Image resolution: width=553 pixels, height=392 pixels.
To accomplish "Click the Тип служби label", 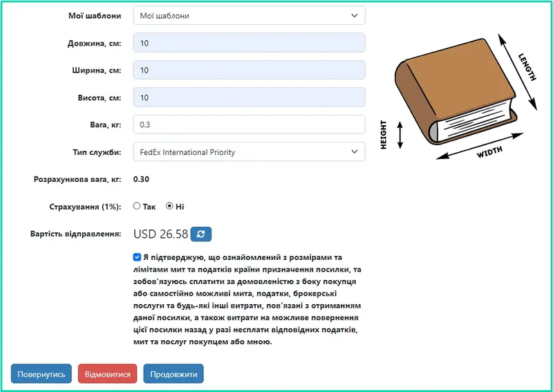I will pyautogui.click(x=97, y=152).
